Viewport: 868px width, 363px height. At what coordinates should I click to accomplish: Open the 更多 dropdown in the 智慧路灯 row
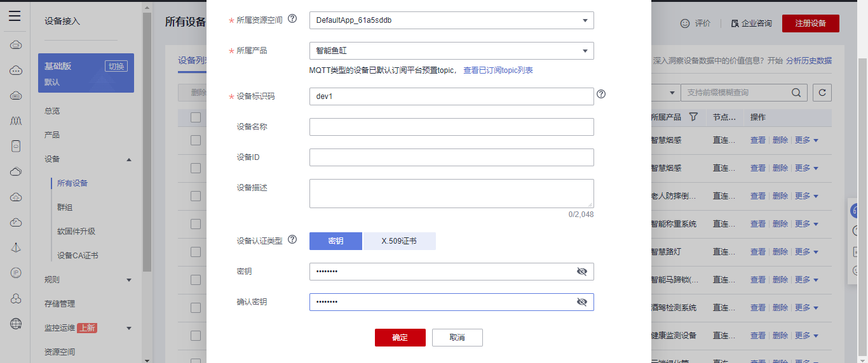[x=806, y=252]
